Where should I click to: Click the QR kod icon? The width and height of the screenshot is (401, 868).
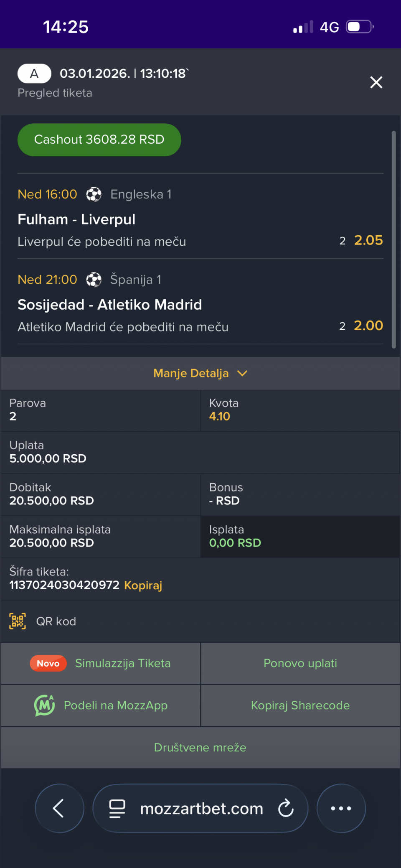coord(18,621)
